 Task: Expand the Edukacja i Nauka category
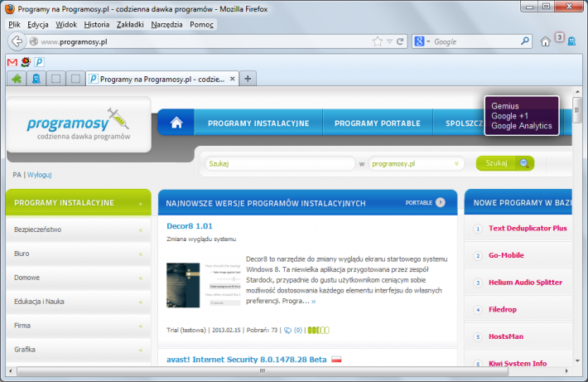point(79,302)
